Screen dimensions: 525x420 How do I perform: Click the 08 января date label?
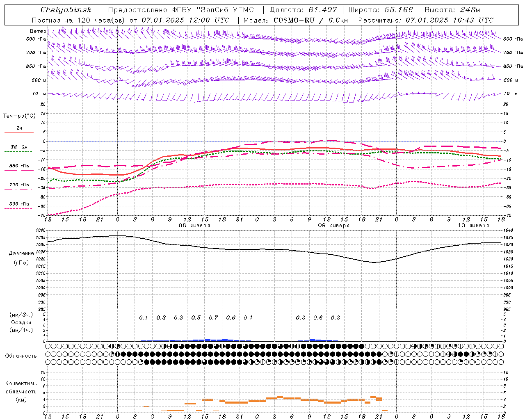pos(194,226)
